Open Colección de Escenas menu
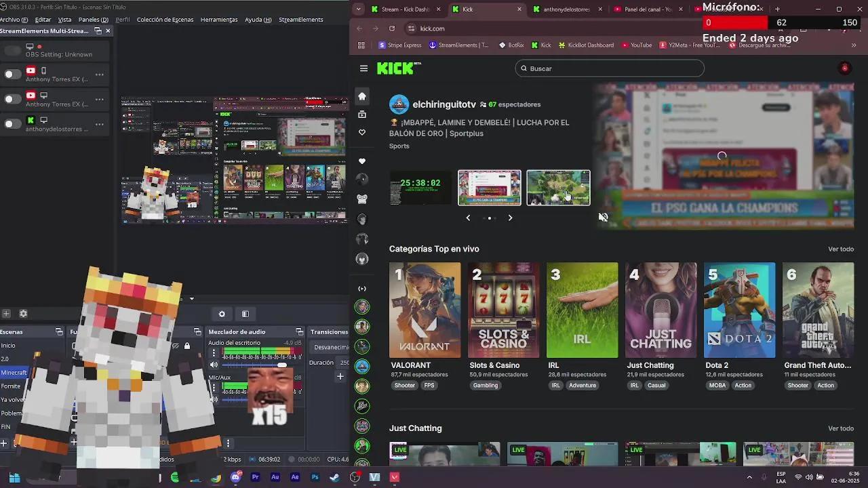The width and height of the screenshot is (868, 488). click(165, 20)
